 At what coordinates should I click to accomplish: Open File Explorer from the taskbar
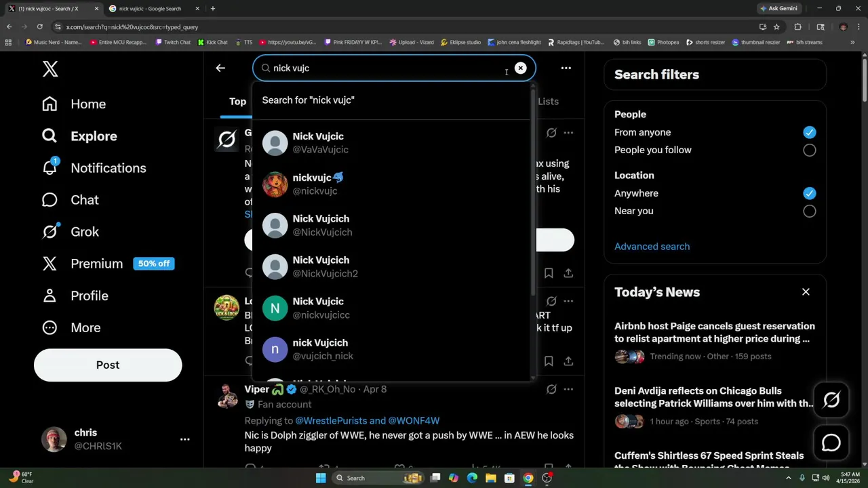(x=490, y=478)
